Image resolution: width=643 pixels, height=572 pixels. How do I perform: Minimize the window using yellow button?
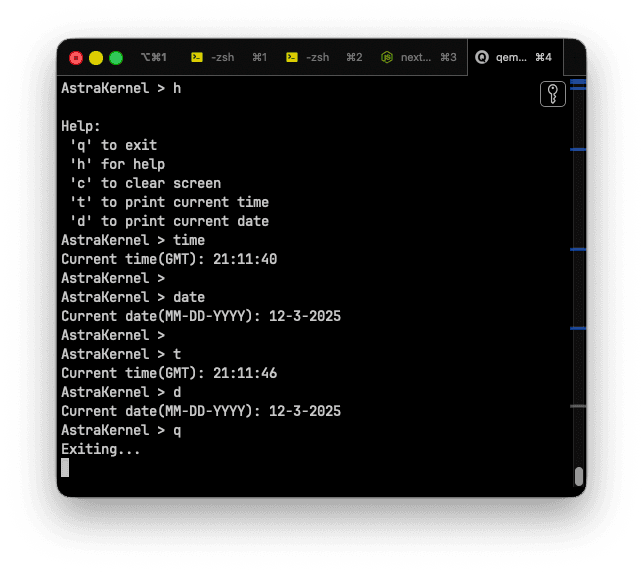tap(96, 58)
